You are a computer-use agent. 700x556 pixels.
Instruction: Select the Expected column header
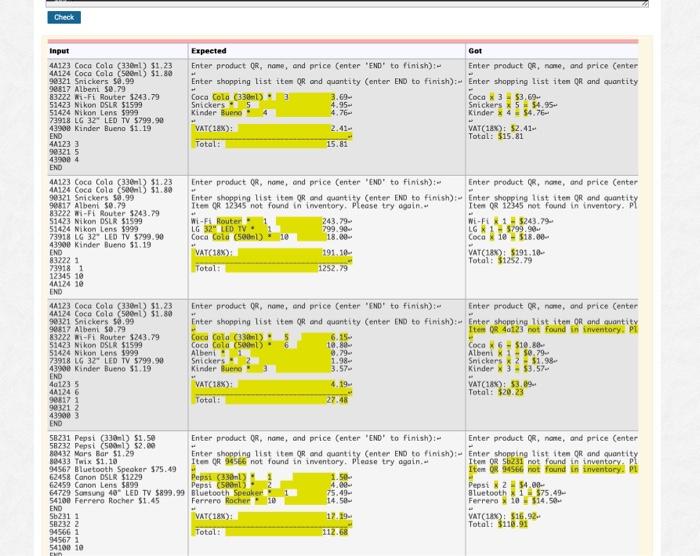(x=208, y=51)
